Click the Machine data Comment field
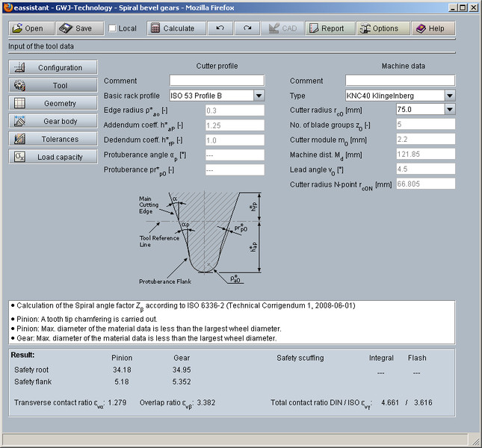The image size is (482, 448). point(400,81)
